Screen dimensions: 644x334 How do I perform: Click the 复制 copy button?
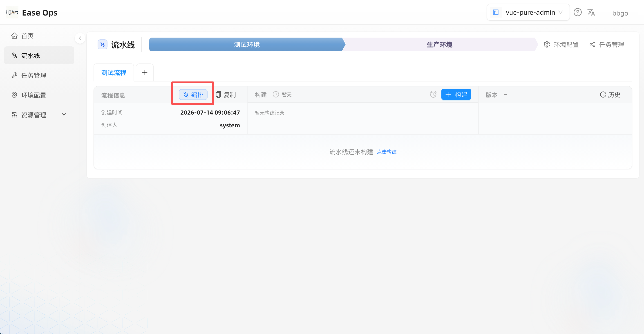point(226,95)
